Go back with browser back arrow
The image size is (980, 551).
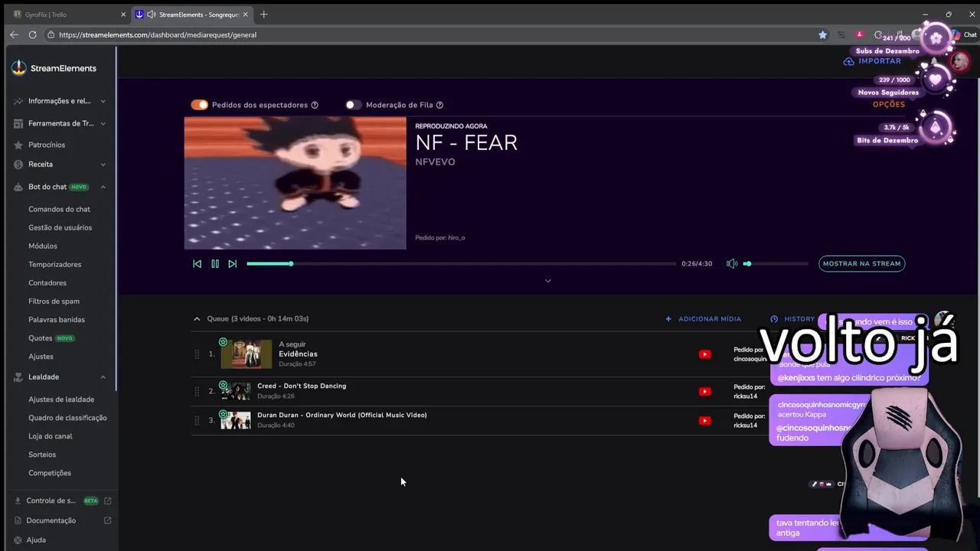pyautogui.click(x=14, y=34)
